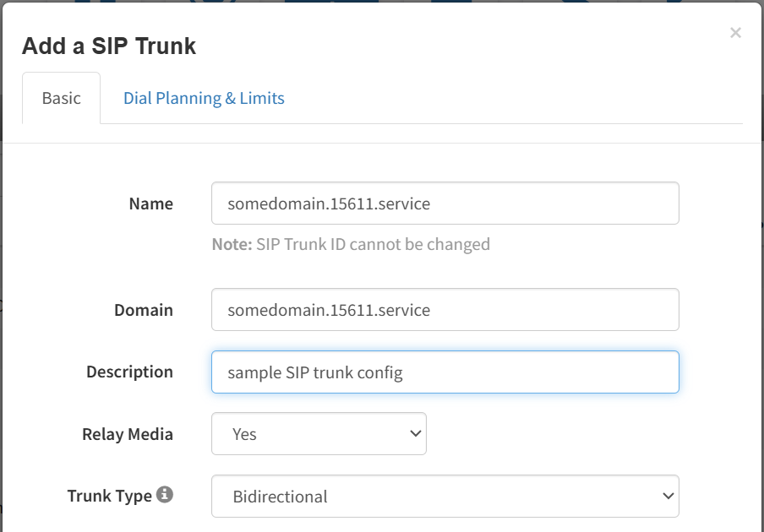
Task: Switch to the Basic tab
Action: point(62,98)
